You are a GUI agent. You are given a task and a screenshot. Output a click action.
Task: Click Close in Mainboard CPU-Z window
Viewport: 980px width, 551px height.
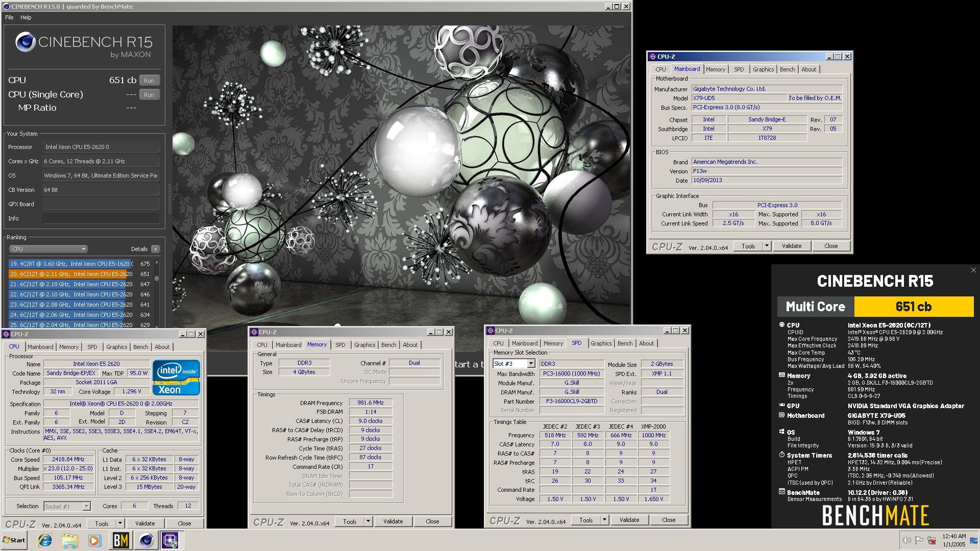point(831,246)
